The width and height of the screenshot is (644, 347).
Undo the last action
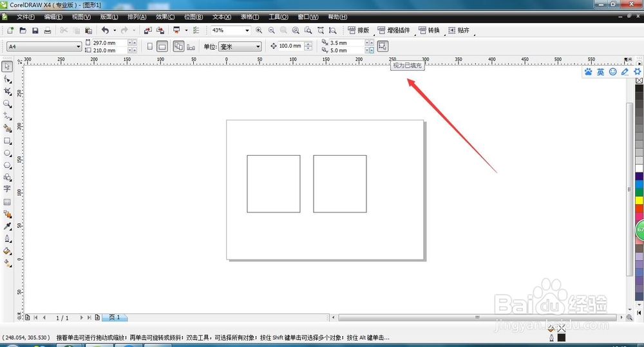tap(105, 30)
